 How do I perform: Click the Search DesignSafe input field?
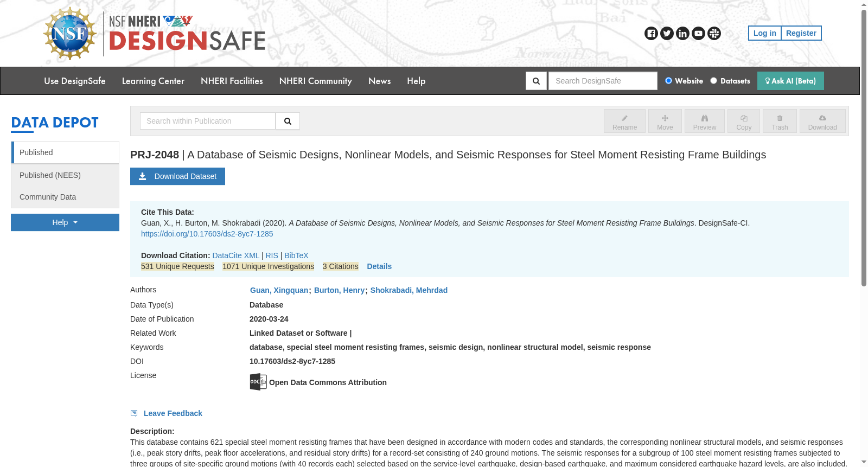pyautogui.click(x=603, y=81)
